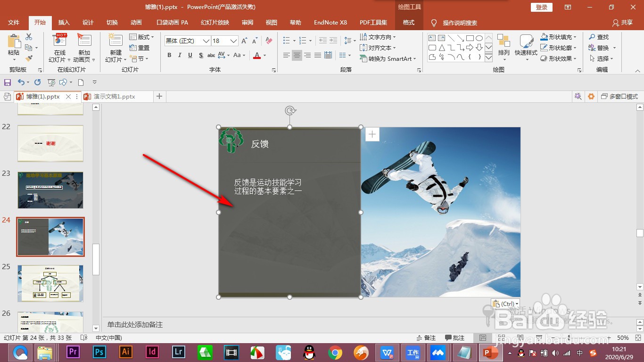
Task: Toggle center alignment button
Action: pos(297,55)
